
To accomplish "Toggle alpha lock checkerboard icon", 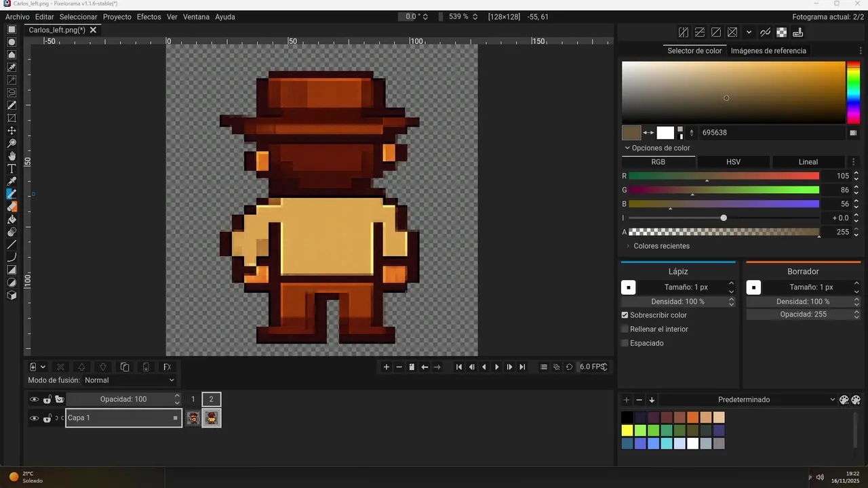I will tap(782, 32).
